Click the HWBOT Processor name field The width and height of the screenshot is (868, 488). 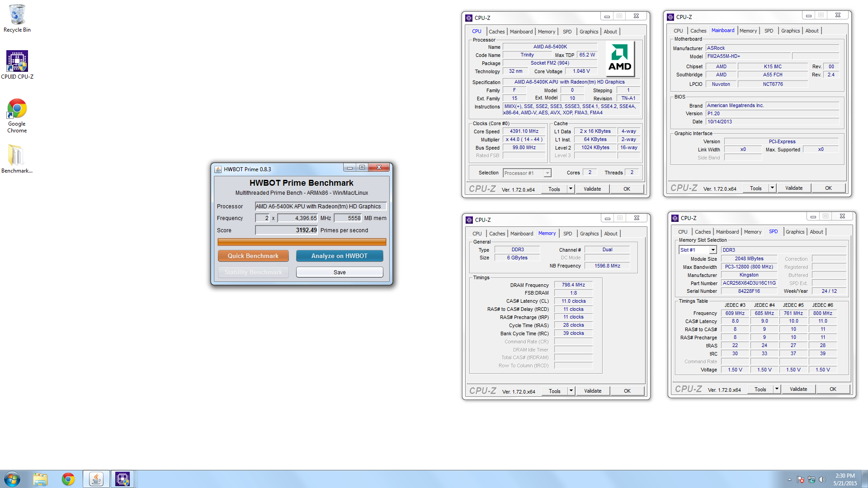321,206
